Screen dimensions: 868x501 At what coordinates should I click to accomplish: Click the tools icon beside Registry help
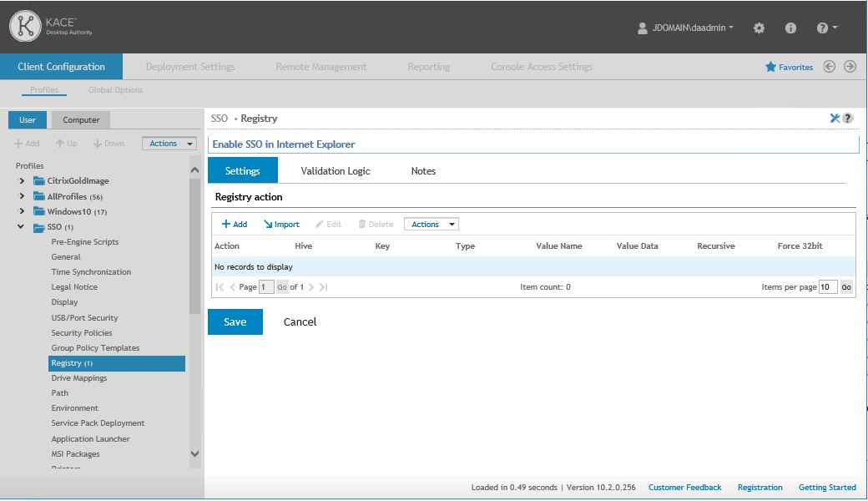point(835,118)
